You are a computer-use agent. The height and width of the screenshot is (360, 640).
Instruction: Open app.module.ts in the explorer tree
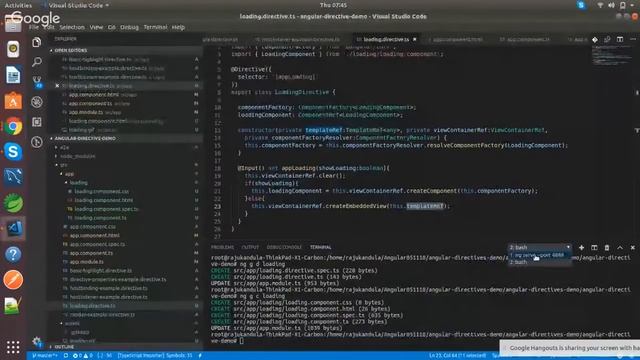86,262
